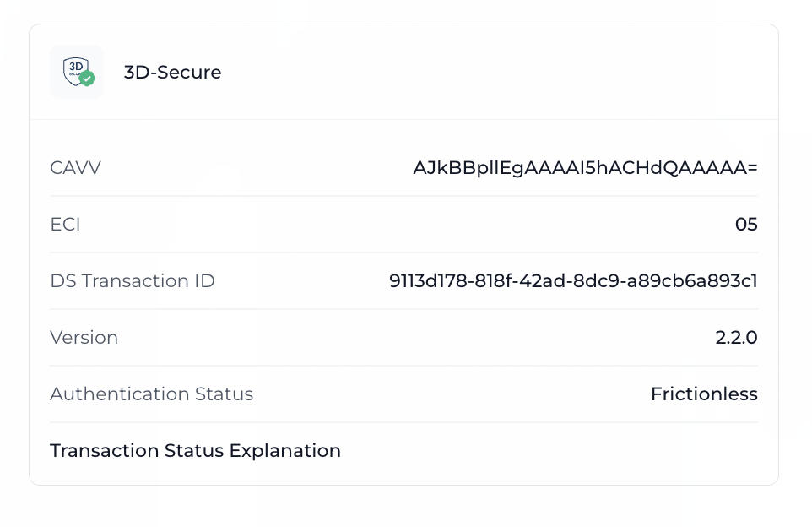
Task: Click the Version label
Action: coord(84,337)
